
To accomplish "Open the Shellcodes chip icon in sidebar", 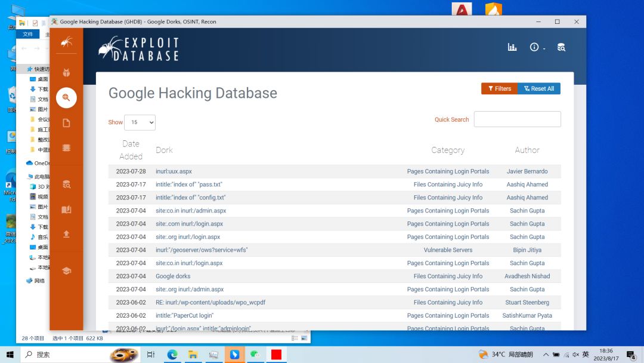I will click(66, 147).
